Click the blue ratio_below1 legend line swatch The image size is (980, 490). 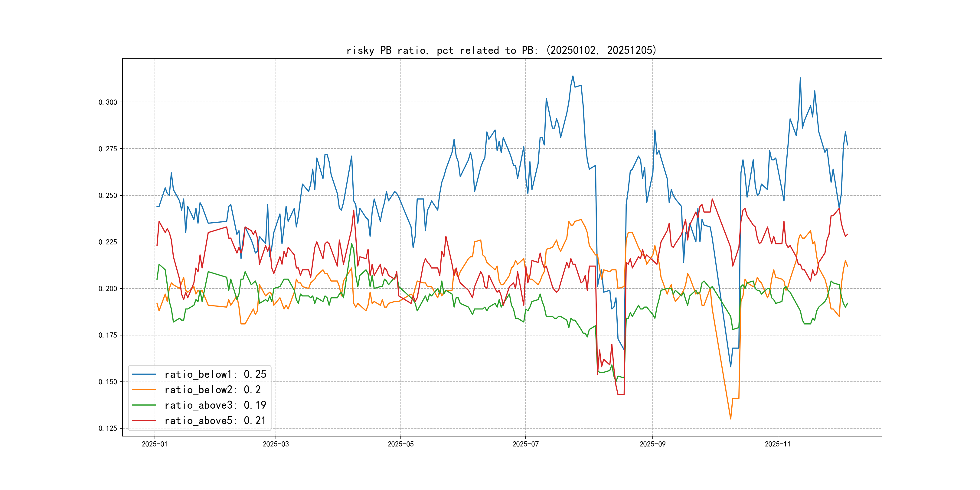(x=144, y=374)
